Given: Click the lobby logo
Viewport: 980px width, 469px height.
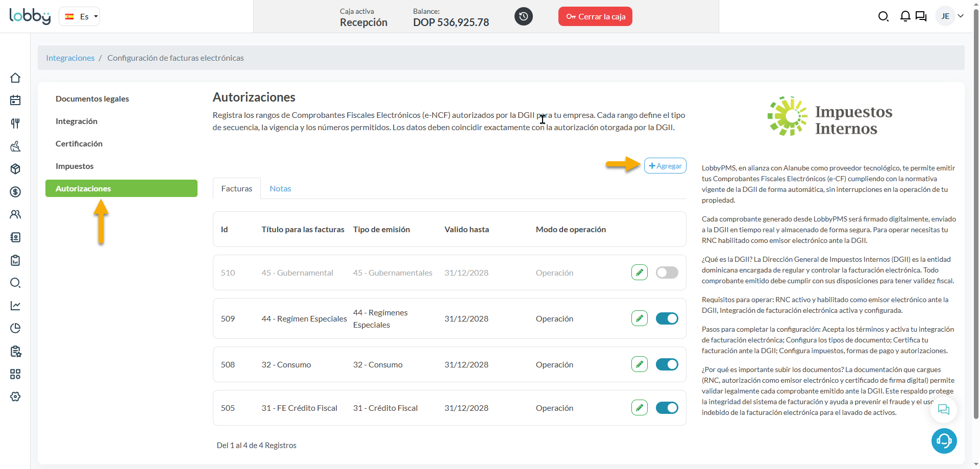Looking at the screenshot, I should pyautogui.click(x=30, y=16).
